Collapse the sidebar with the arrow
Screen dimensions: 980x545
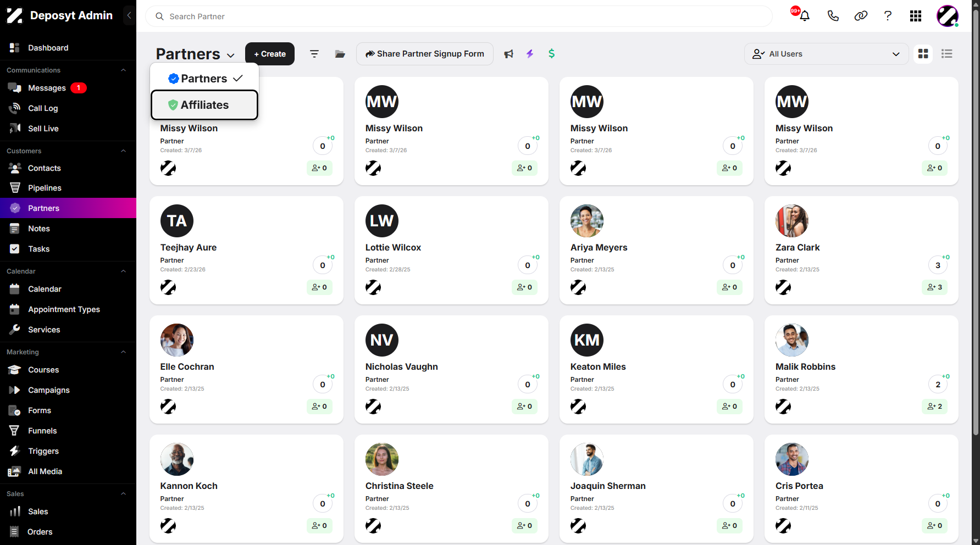click(x=129, y=15)
